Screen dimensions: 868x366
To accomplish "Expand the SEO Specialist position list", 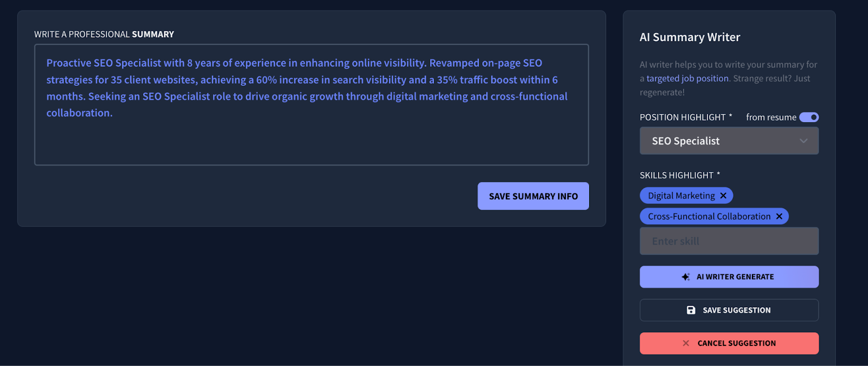I will point(729,141).
